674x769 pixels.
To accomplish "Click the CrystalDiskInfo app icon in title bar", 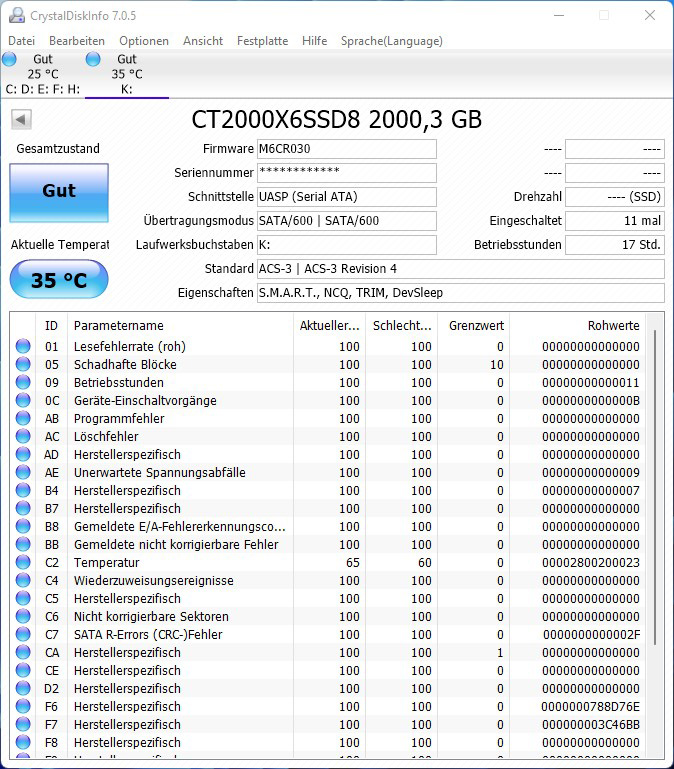I will (17, 15).
